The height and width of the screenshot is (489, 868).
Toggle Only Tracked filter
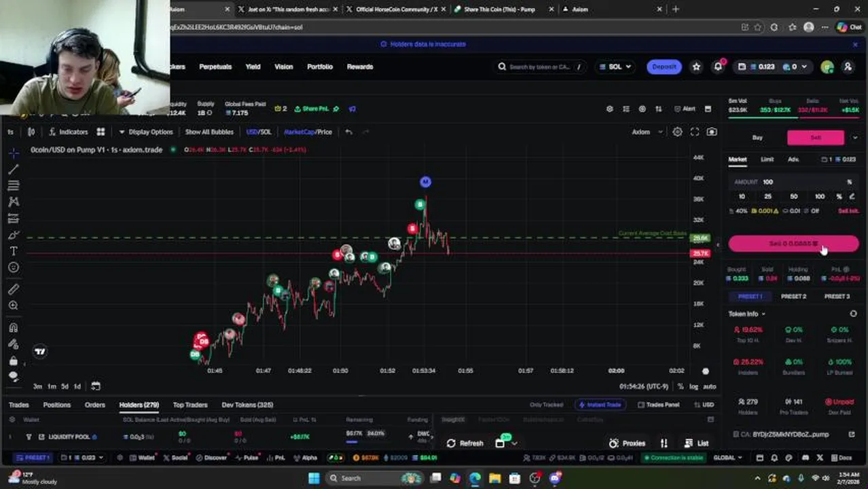click(546, 405)
